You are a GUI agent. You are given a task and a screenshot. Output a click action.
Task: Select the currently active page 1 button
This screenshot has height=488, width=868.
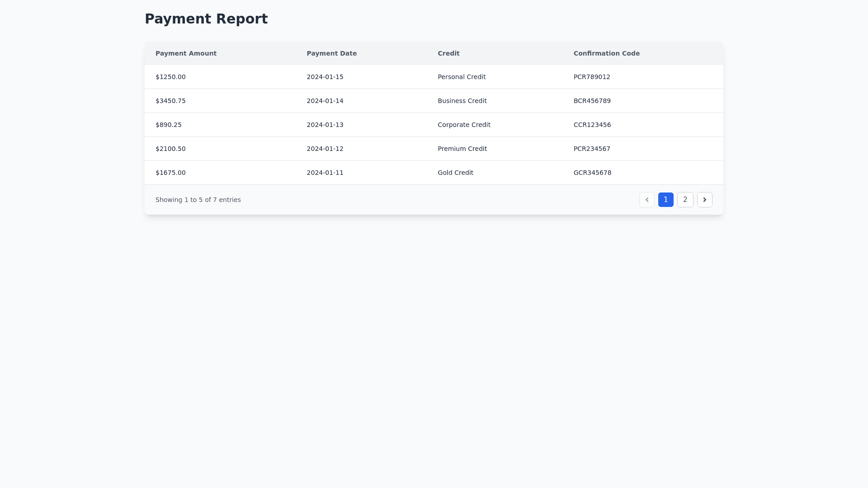tap(665, 199)
